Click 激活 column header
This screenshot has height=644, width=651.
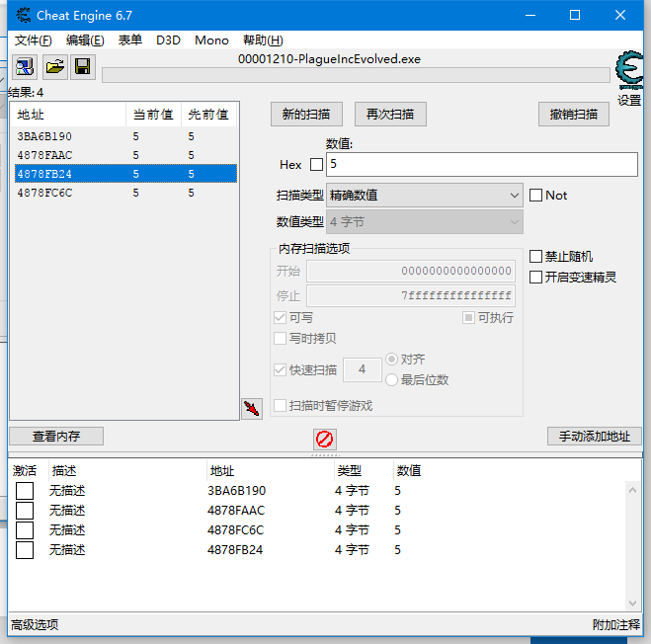[25, 471]
